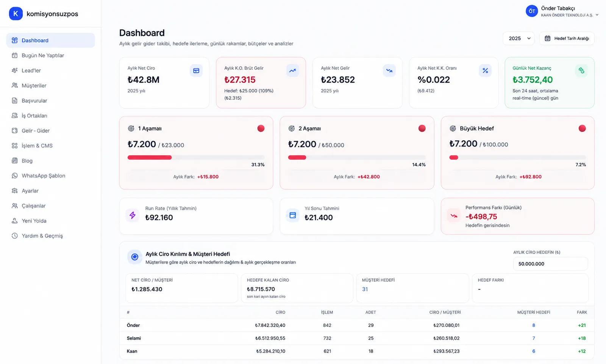Screen dimensions: 606x364
Task: Click the Aylık Ciro Hedefi input field
Action: coord(550,264)
